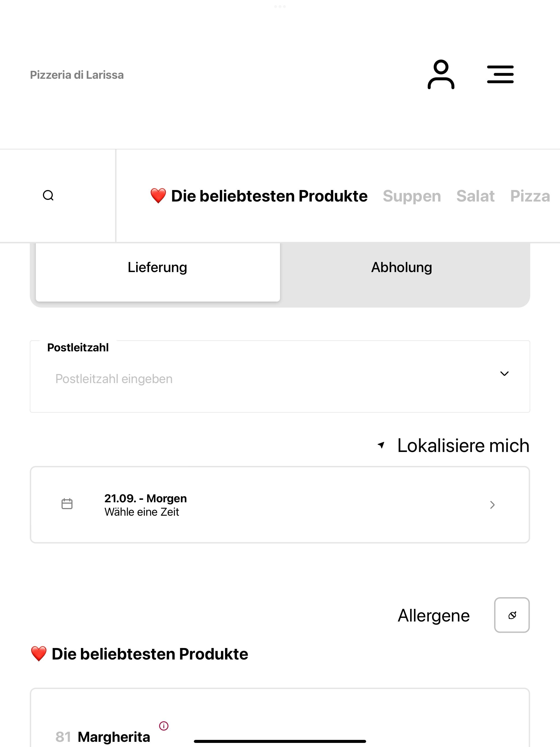Screen dimensions: 560x747
Task: Click the location arrow icon beside Lokalisiere mich
Action: [381, 445]
